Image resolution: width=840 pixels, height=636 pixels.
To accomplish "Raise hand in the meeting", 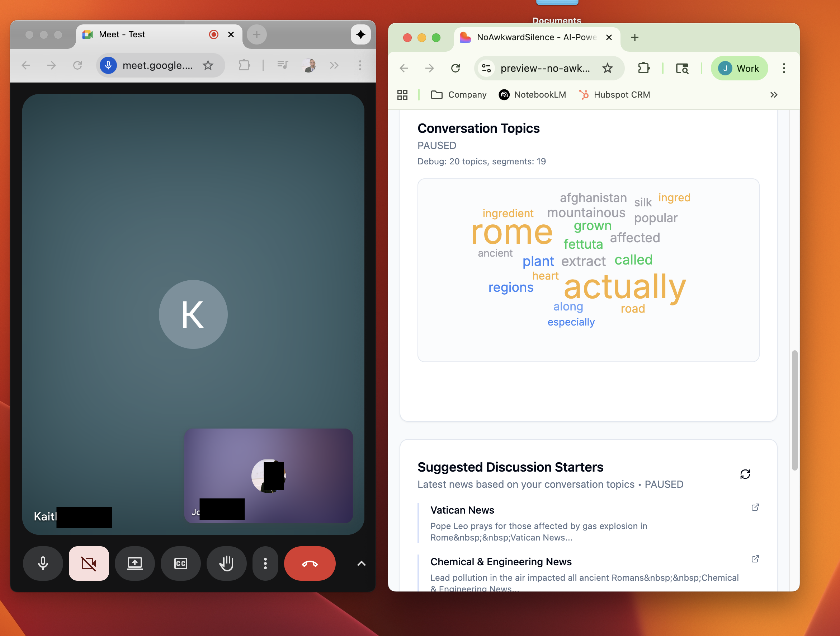I will pyautogui.click(x=226, y=563).
